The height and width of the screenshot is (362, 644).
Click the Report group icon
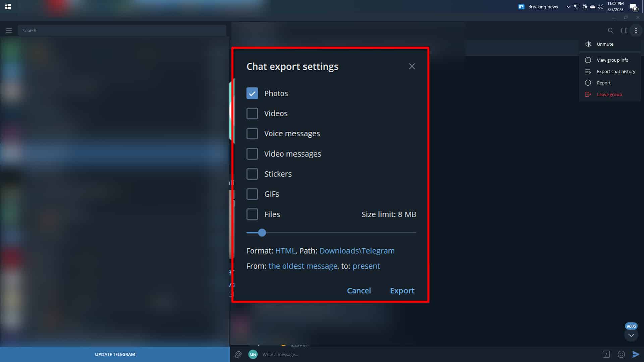(588, 83)
